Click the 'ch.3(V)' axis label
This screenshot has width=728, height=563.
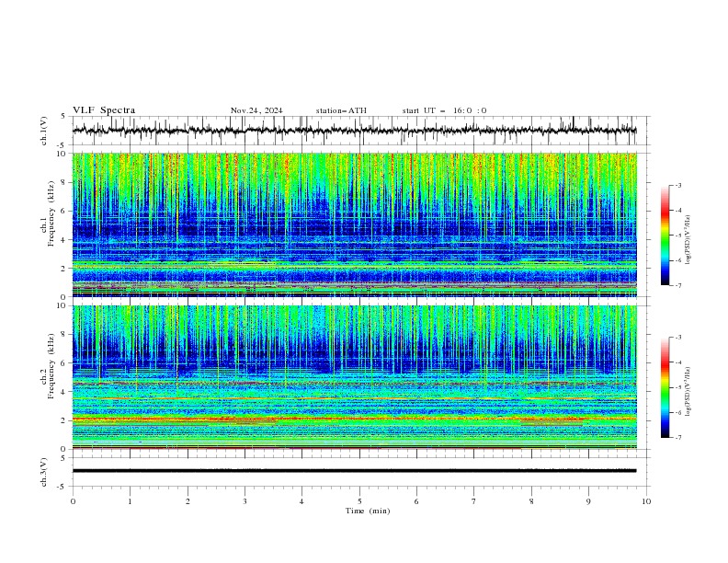coord(44,472)
